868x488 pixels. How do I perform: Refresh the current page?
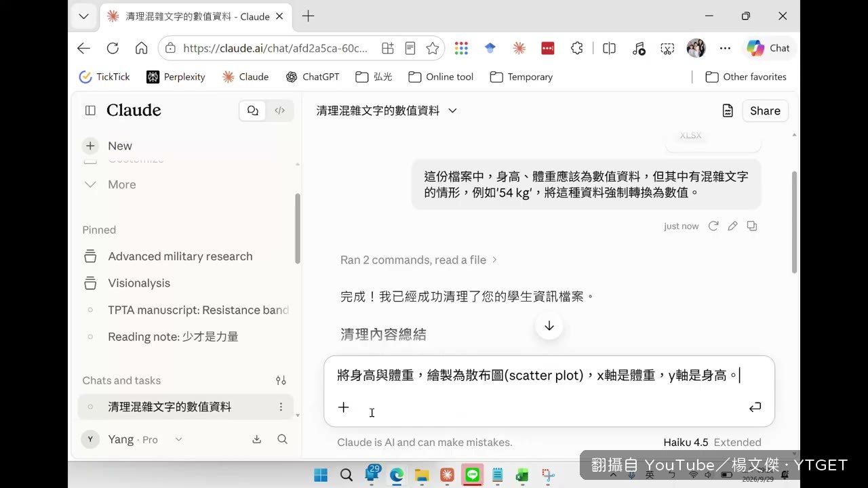(x=113, y=48)
